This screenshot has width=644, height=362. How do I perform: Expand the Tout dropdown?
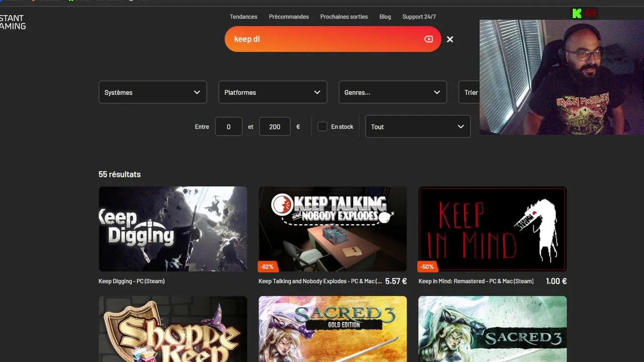click(418, 127)
